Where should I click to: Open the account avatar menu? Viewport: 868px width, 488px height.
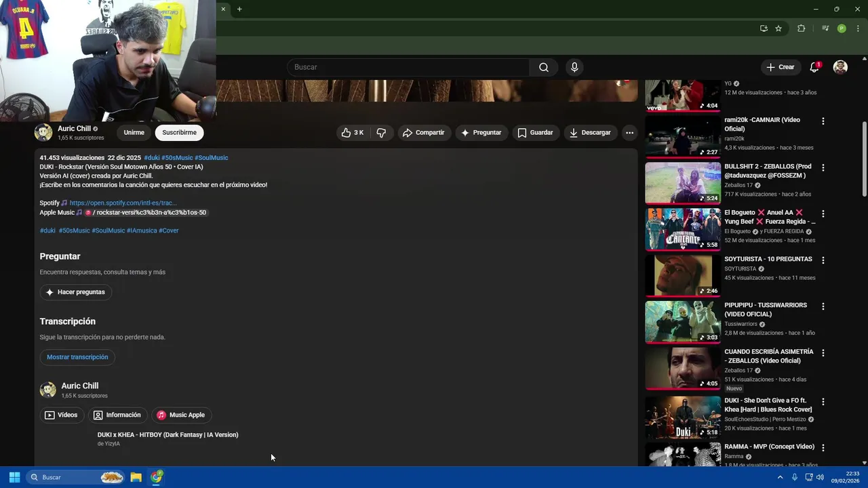[x=840, y=67]
